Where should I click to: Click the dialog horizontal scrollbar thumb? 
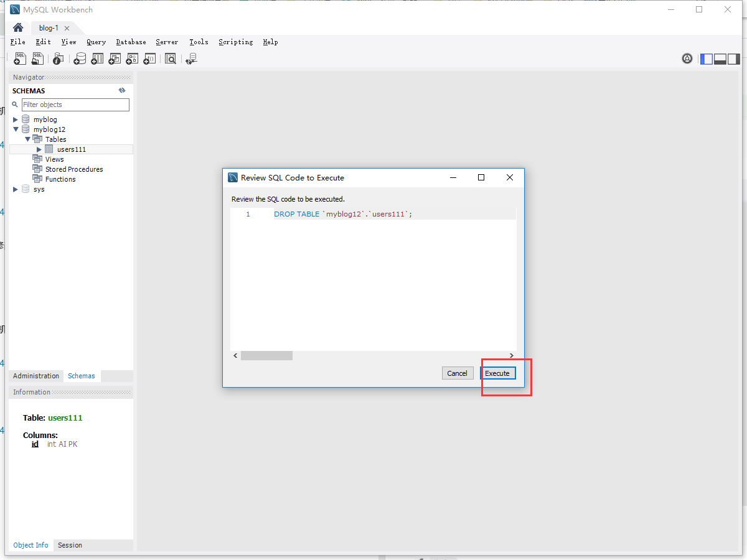(x=266, y=355)
